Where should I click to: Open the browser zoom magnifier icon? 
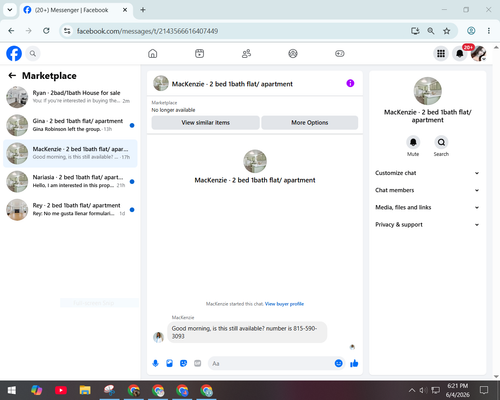(x=431, y=31)
